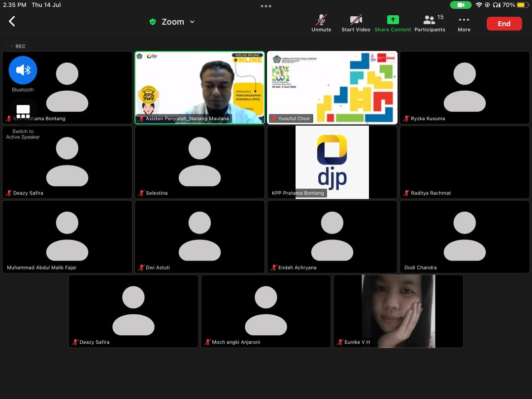532x399 pixels.
Task: Select Moch angki Anjaroni participant tile
Action: 266,311
